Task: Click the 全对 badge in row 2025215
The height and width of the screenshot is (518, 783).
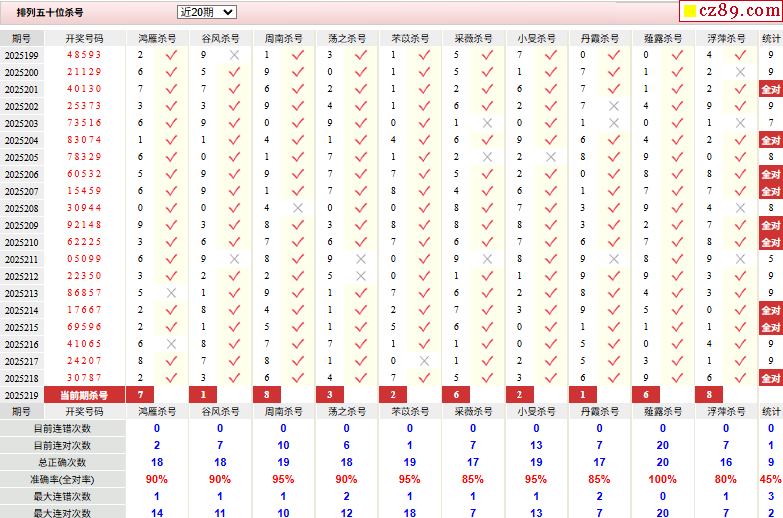Action: coord(771,327)
